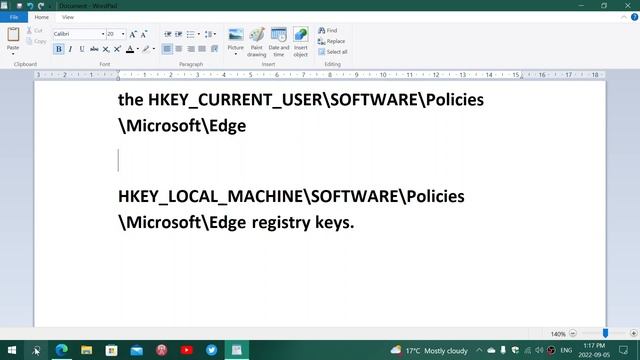The height and width of the screenshot is (360, 640).
Task: Open the Calibri font family dropdown
Action: click(103, 34)
